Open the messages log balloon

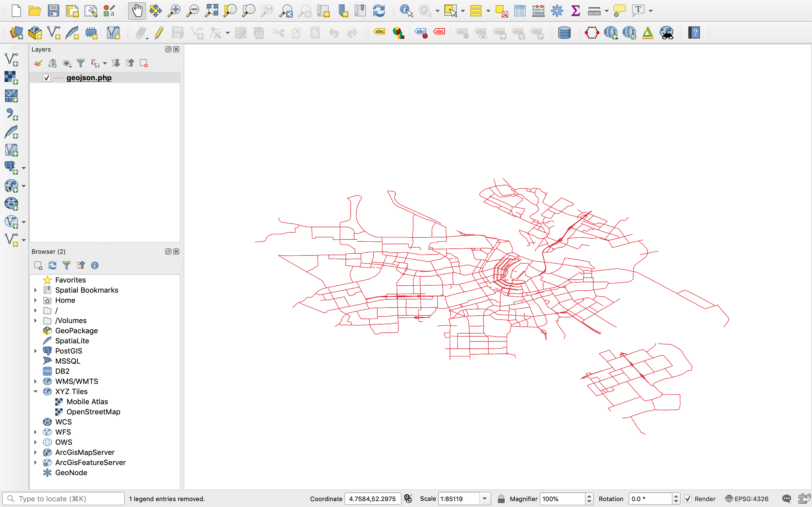point(787,499)
